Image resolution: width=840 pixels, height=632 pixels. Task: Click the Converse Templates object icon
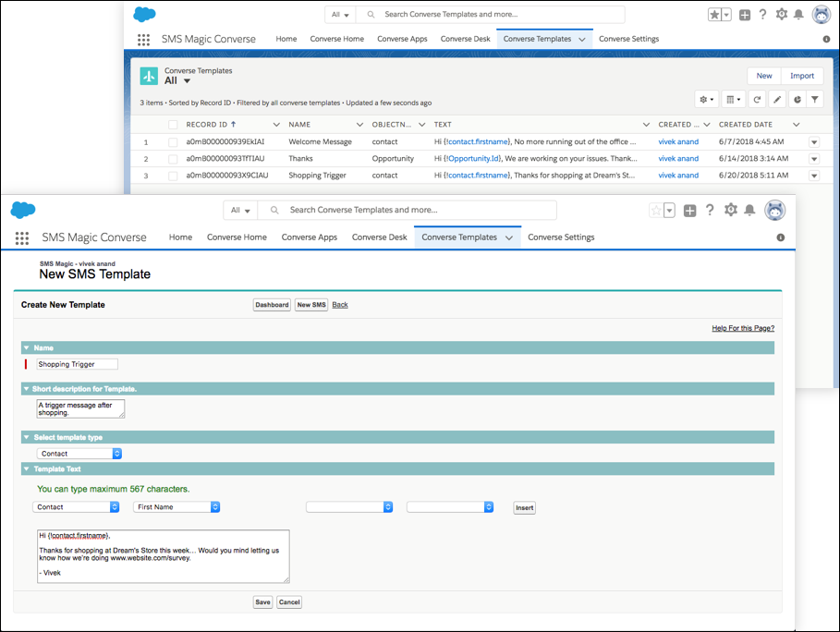click(x=149, y=76)
